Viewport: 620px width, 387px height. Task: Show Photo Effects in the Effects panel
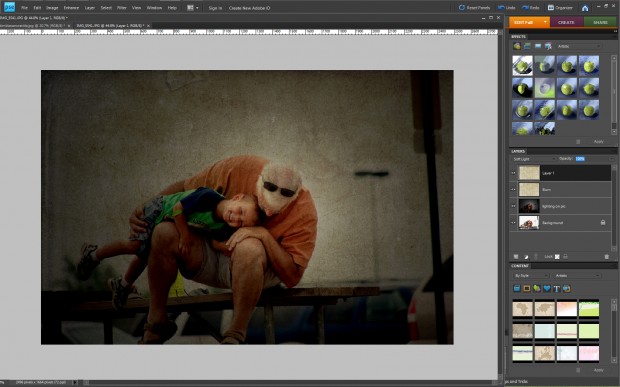click(538, 46)
